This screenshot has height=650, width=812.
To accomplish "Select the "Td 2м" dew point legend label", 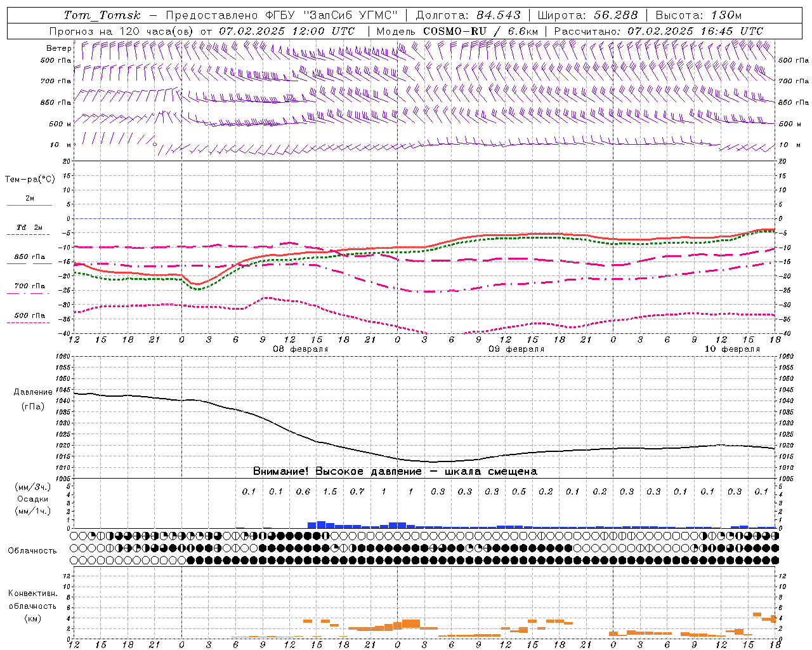I will (x=29, y=227).
